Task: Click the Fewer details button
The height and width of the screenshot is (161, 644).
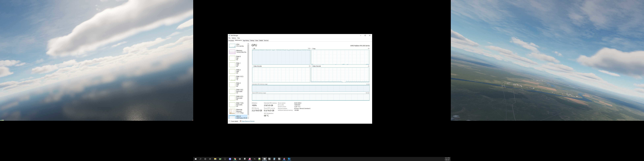Action: pos(233,121)
